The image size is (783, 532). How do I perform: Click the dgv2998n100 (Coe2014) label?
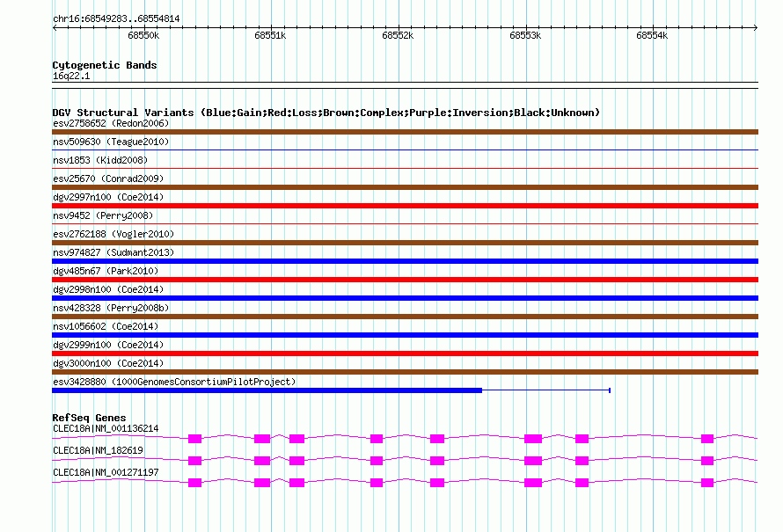(x=108, y=289)
